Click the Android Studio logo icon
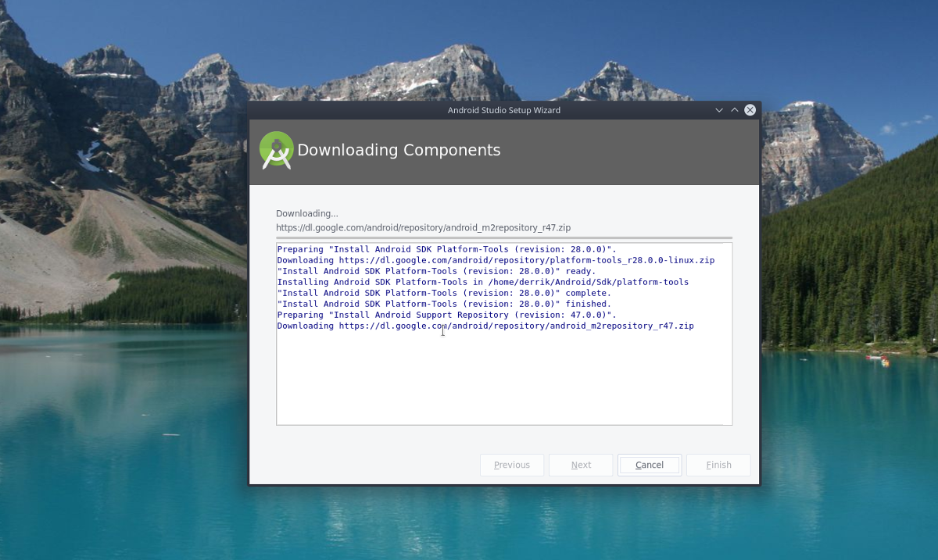The width and height of the screenshot is (938, 560). coord(276,150)
